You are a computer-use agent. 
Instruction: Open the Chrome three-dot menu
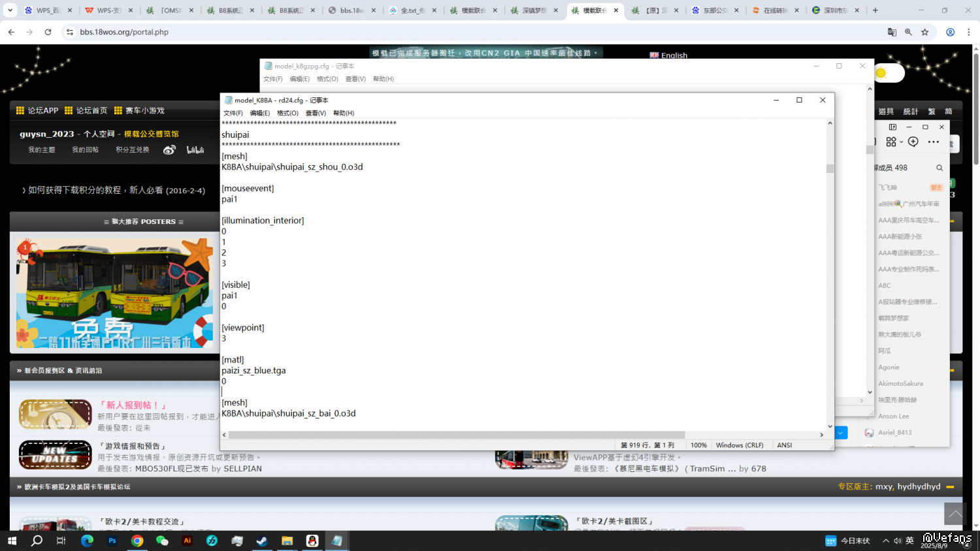pyautogui.click(x=969, y=32)
